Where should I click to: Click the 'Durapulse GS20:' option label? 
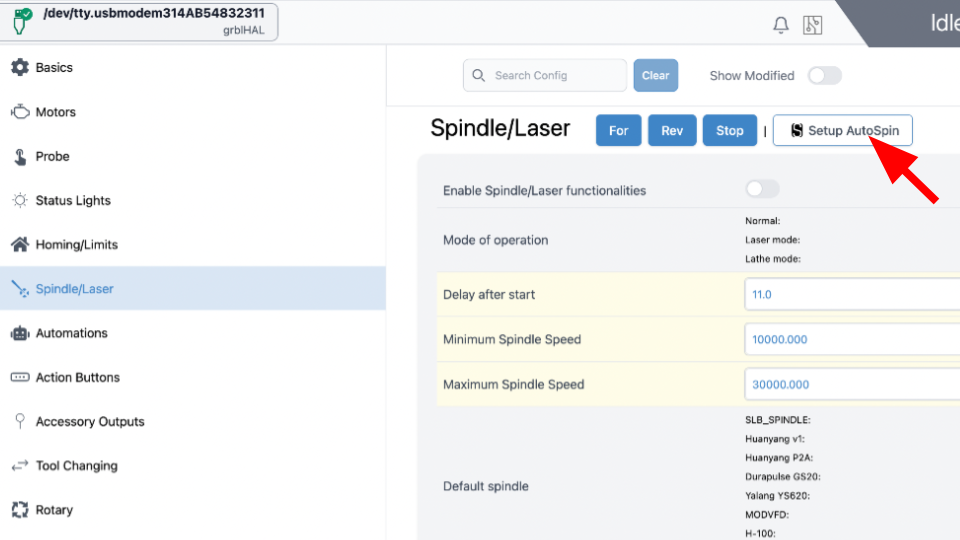(782, 477)
